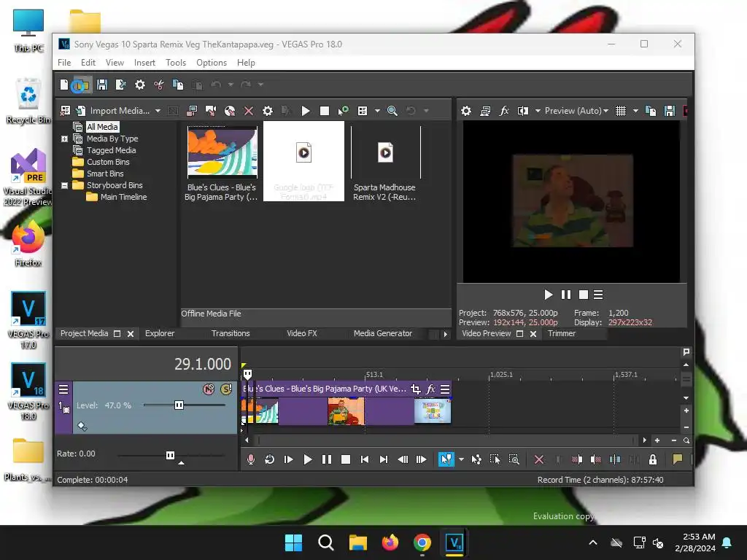Stop media preview in Project Media toolbar
The image size is (747, 560).
click(325, 111)
